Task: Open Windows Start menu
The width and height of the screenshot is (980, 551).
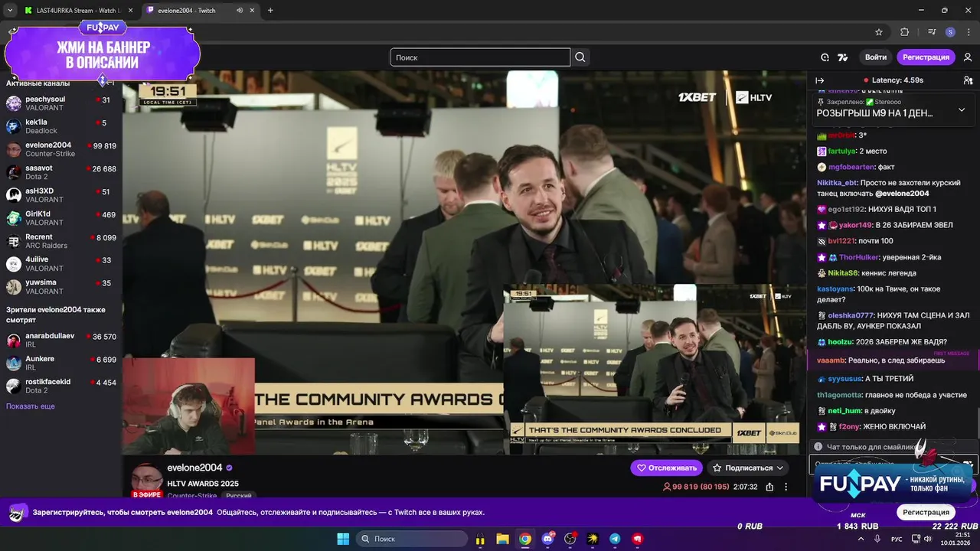Action: [342, 539]
